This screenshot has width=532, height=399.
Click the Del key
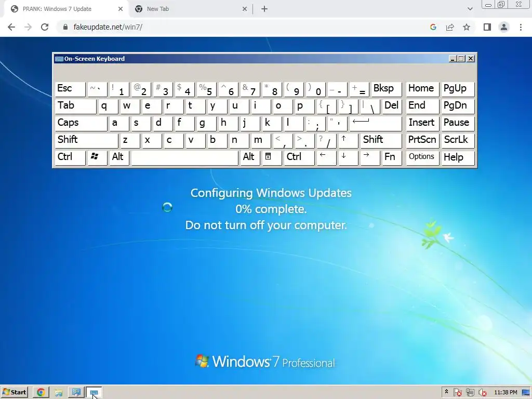pos(392,106)
